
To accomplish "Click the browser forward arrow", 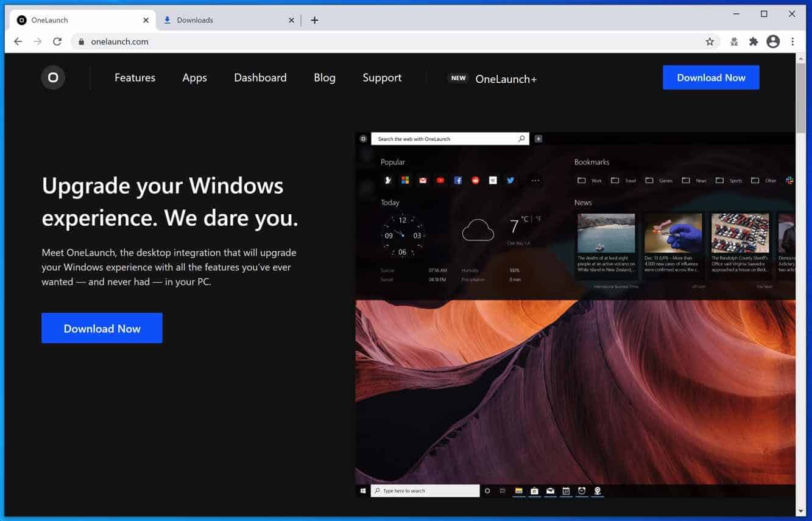I will point(38,41).
